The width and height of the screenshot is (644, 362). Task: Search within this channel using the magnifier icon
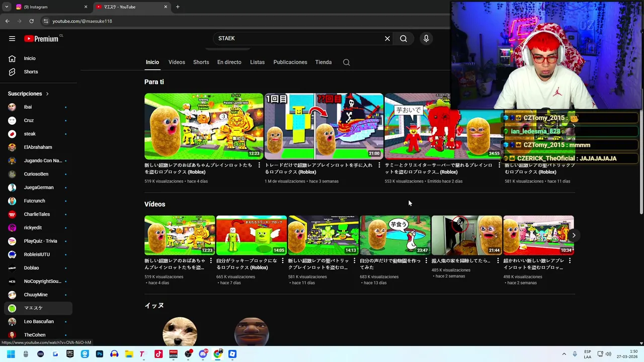click(346, 62)
